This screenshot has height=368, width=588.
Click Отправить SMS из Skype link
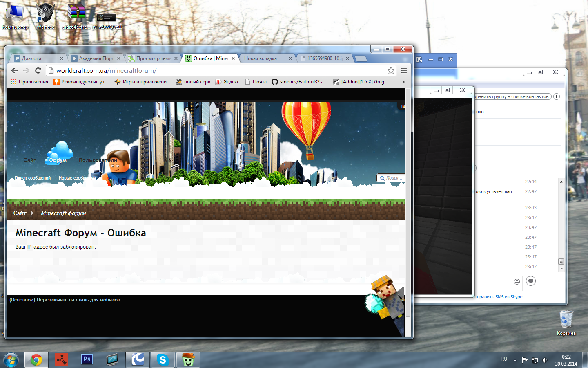[x=497, y=297]
